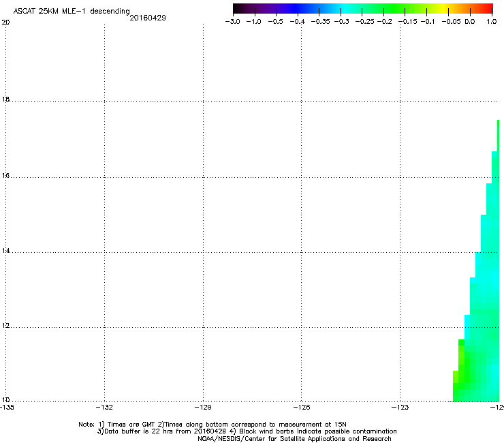504x443 pixels.
Task: Click the note line 'Data buffer is 22 hrs'
Action: point(247,431)
